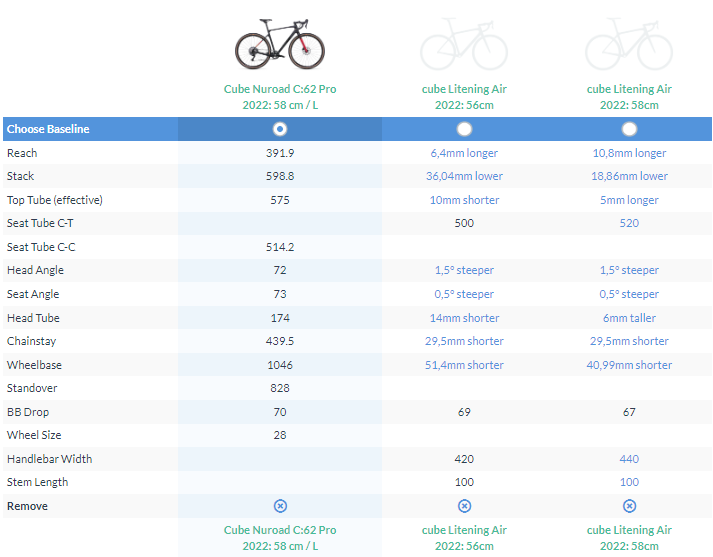The height and width of the screenshot is (557, 713).
Task: Remove cube Litening Air 58cm column
Action: coord(629,506)
